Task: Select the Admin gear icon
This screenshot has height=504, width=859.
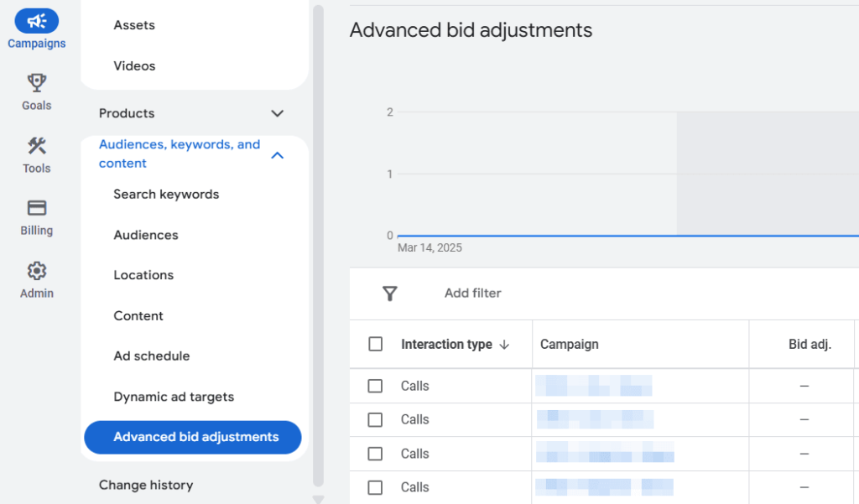Action: click(36, 270)
